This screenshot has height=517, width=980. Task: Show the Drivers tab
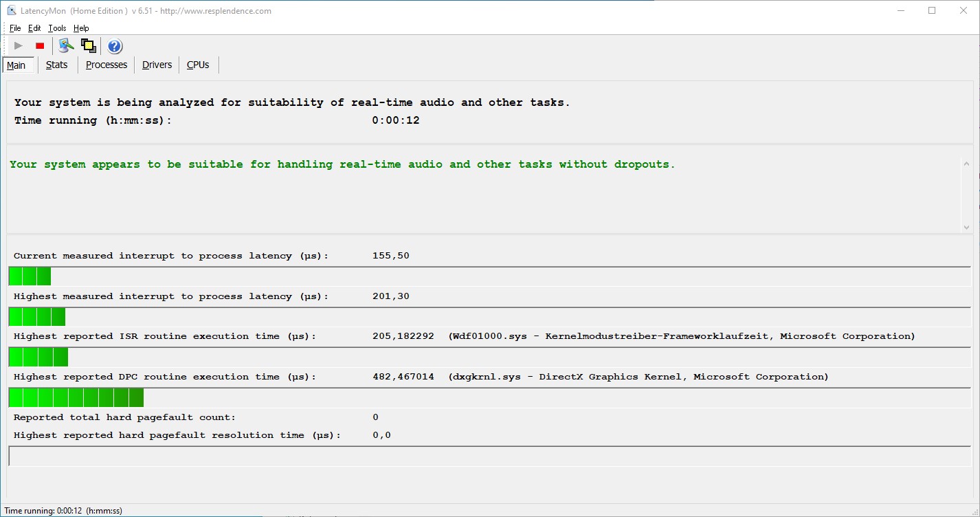[x=157, y=65]
